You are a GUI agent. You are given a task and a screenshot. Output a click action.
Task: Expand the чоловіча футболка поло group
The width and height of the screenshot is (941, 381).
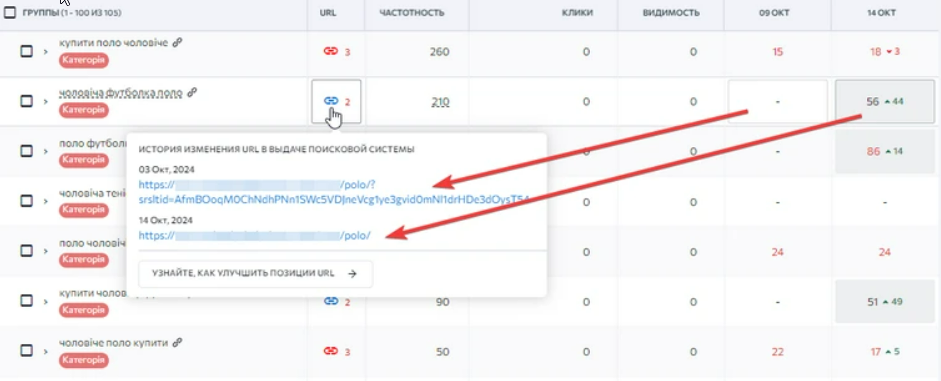pos(45,101)
